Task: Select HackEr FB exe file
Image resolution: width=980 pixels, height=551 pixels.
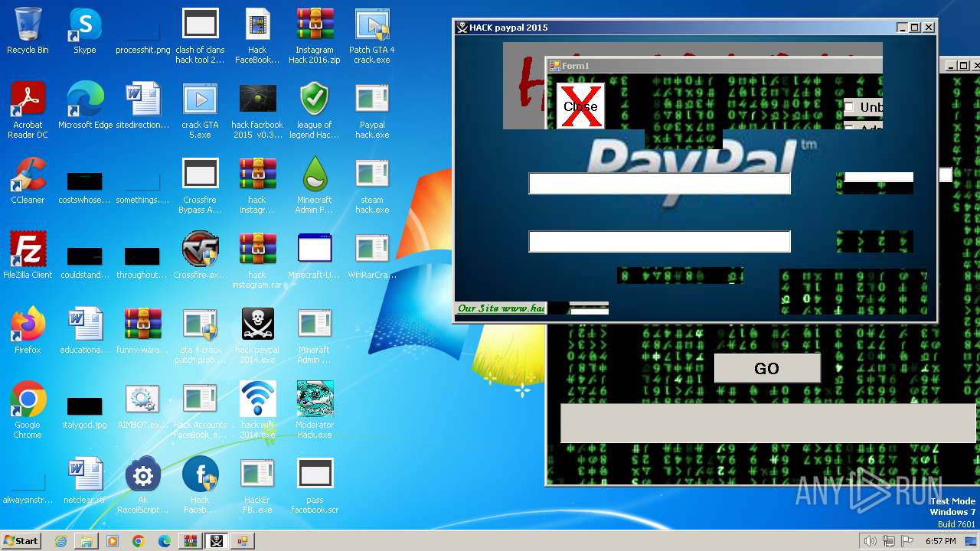Action: 257,485
